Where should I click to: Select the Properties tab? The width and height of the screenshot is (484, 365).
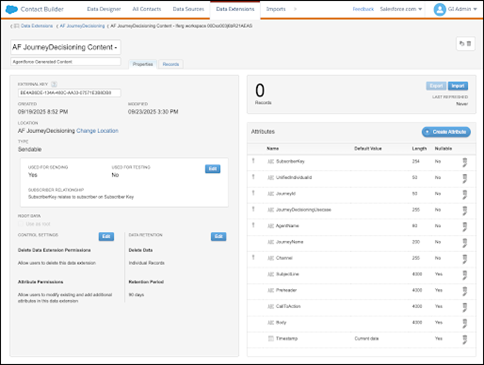coord(143,64)
